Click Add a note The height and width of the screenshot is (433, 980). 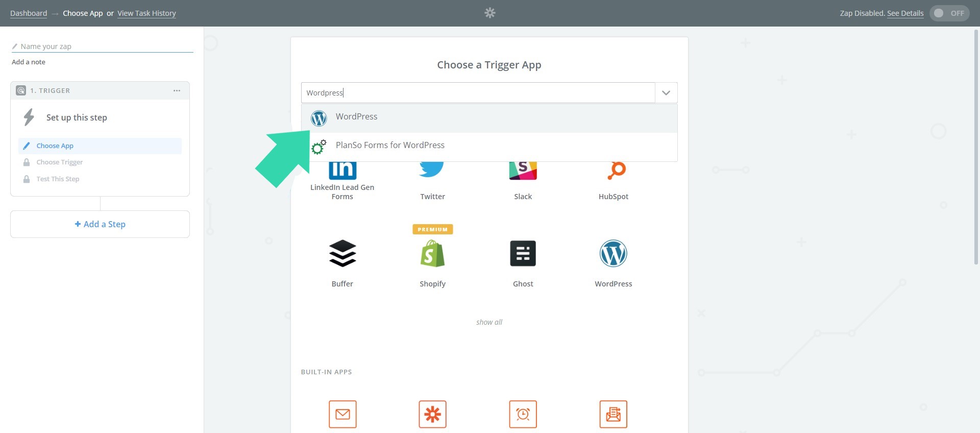pos(29,62)
